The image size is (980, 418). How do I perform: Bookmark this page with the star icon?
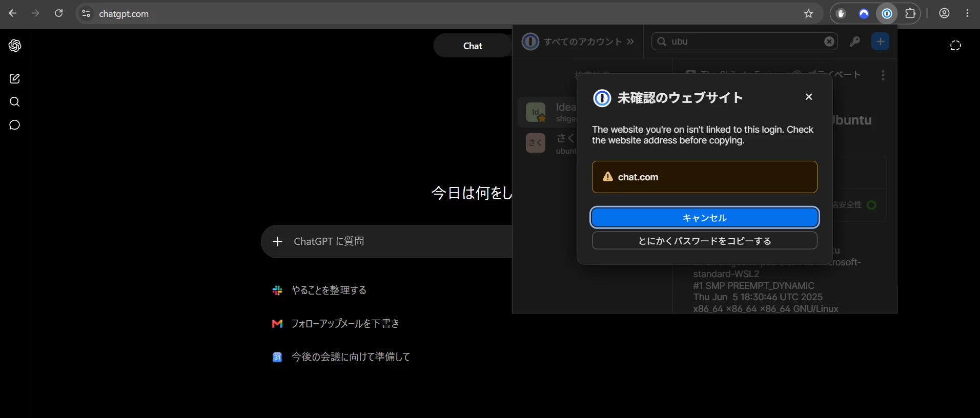click(x=808, y=14)
